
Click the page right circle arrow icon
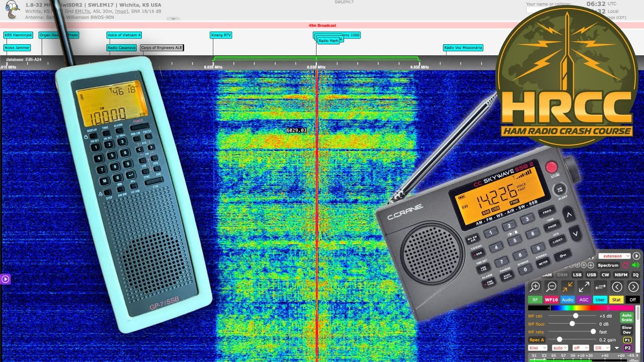tap(633, 287)
